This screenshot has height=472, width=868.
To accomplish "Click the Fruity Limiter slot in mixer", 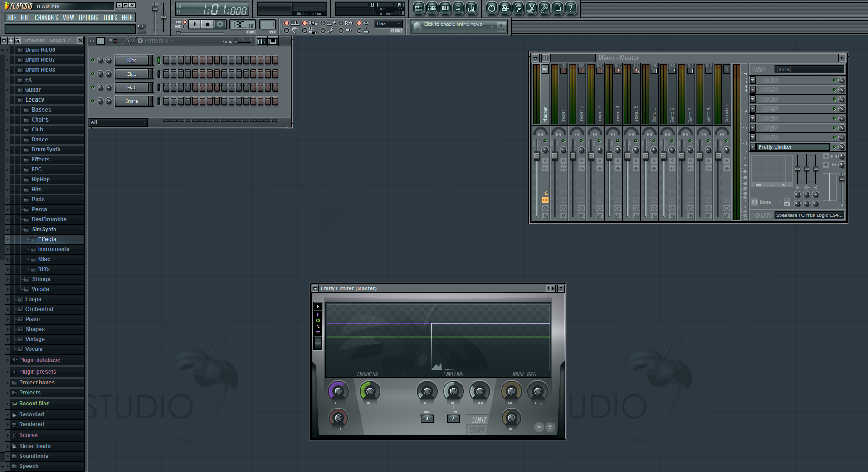I will pyautogui.click(x=793, y=147).
